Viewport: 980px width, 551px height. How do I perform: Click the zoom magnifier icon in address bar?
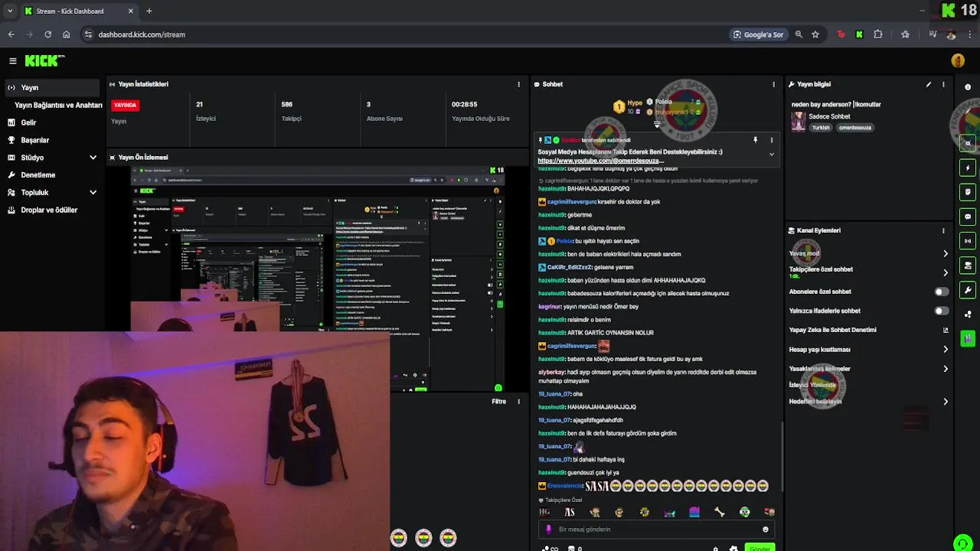(x=799, y=34)
